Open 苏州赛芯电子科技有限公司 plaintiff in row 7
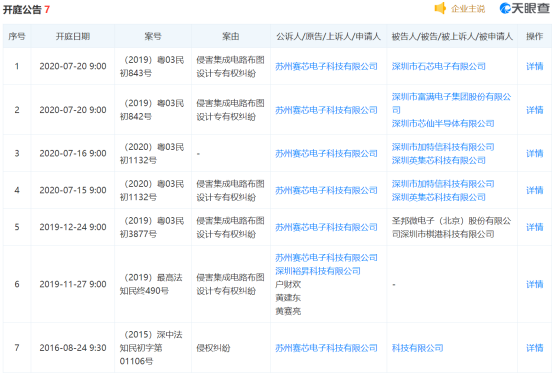 [326, 348]
